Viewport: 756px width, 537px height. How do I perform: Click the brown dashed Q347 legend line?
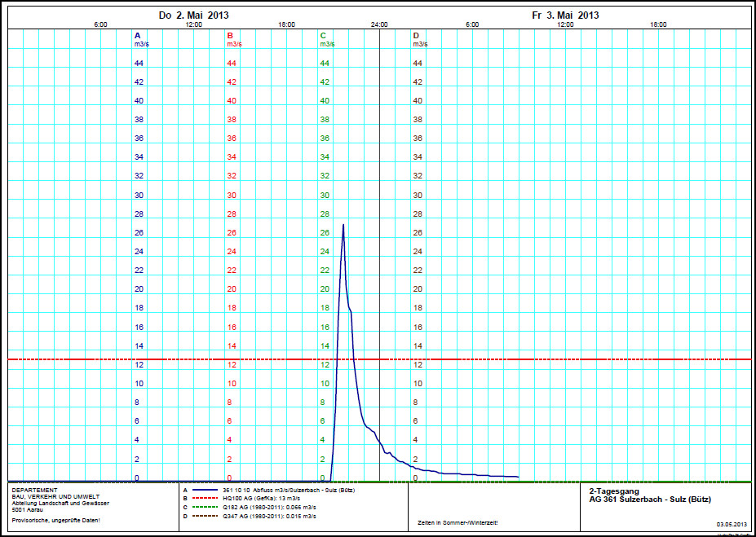(204, 516)
